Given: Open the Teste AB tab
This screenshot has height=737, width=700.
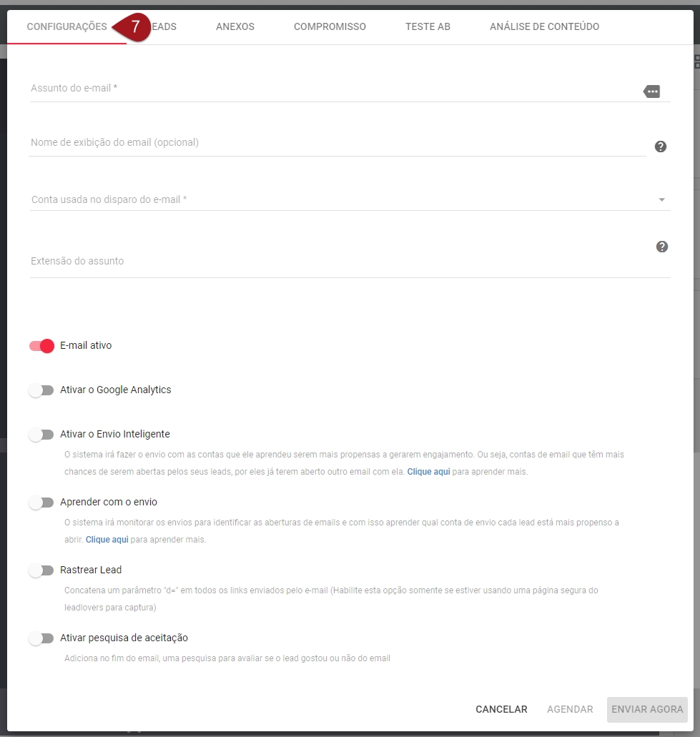Looking at the screenshot, I should coord(428,26).
